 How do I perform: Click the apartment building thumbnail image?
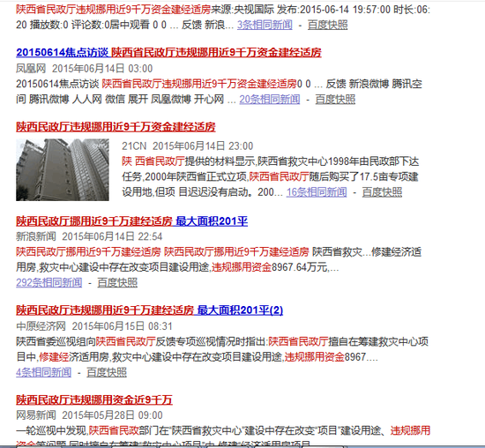63,169
